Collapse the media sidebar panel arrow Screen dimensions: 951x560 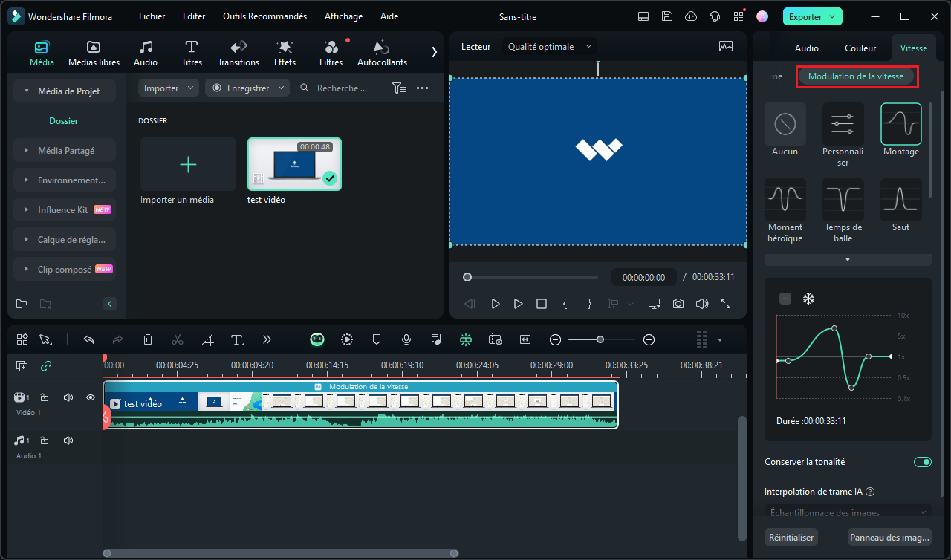tap(110, 304)
